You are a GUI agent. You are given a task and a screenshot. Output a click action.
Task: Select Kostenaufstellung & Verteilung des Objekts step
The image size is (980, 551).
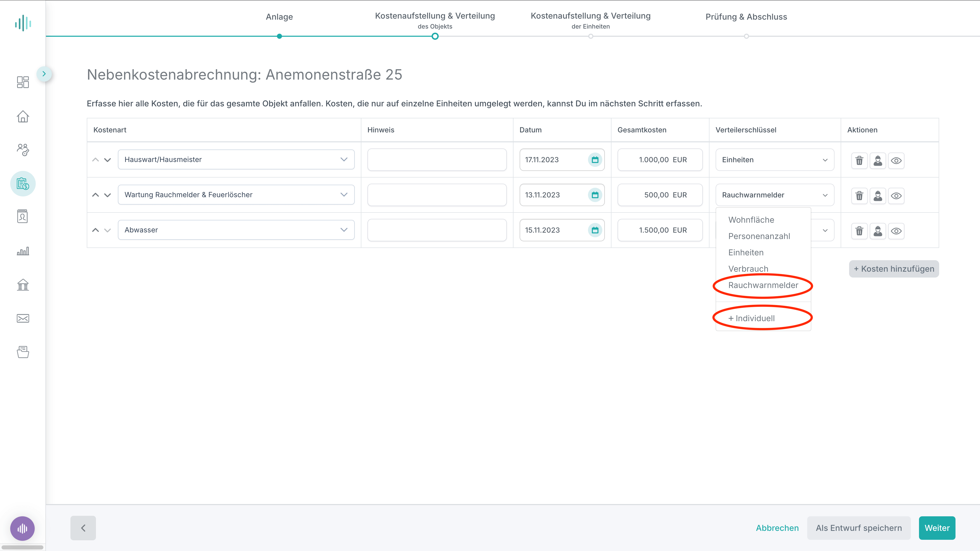tap(435, 20)
